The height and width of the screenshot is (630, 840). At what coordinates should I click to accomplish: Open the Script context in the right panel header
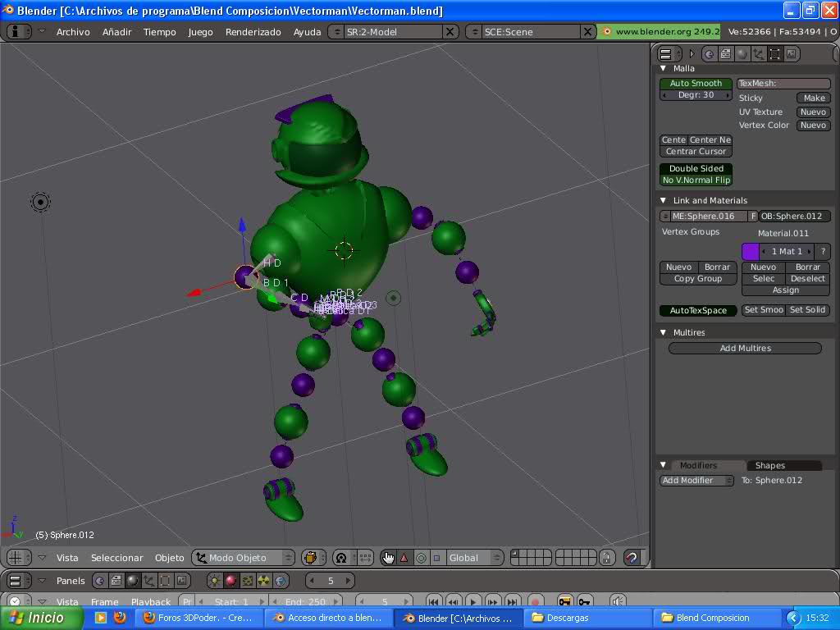pyautogui.click(x=725, y=53)
